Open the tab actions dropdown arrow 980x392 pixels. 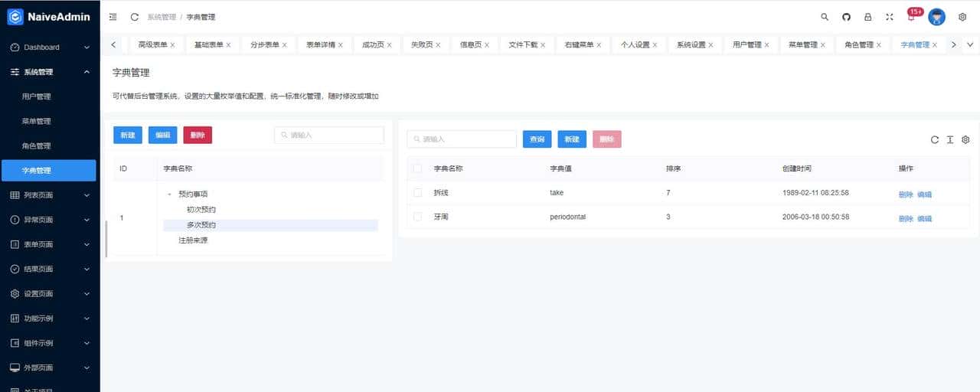971,44
